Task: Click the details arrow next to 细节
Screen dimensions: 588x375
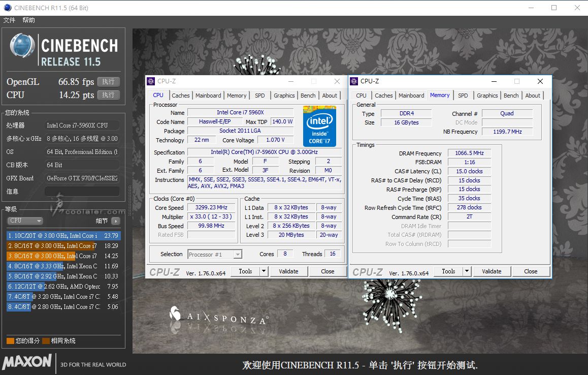Action: (115, 221)
